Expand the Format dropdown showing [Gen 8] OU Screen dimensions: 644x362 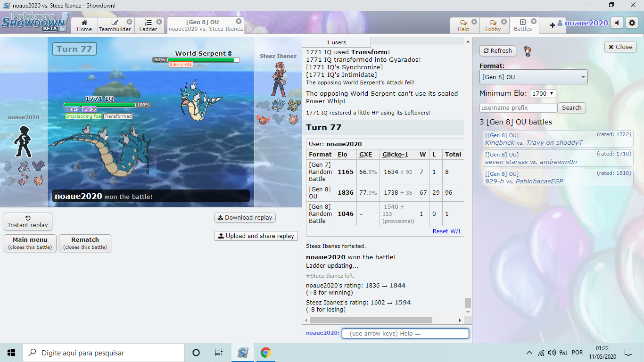point(533,77)
